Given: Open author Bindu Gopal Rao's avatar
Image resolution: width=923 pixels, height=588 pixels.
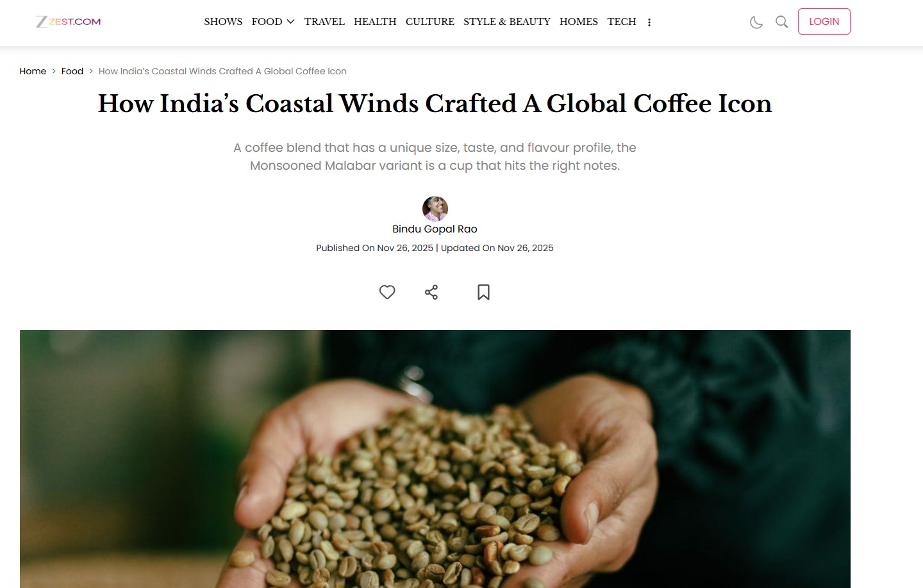Looking at the screenshot, I should pos(435,209).
